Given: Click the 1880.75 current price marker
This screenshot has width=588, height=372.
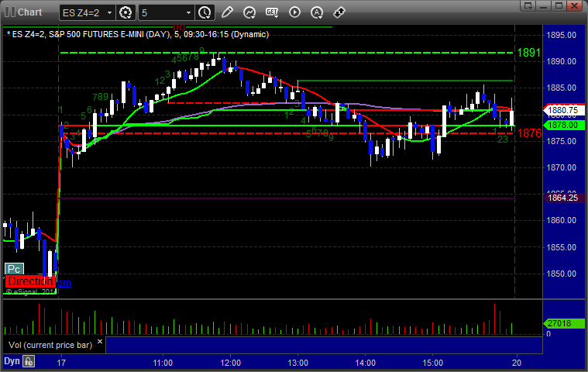Looking at the screenshot, I should pos(563,110).
